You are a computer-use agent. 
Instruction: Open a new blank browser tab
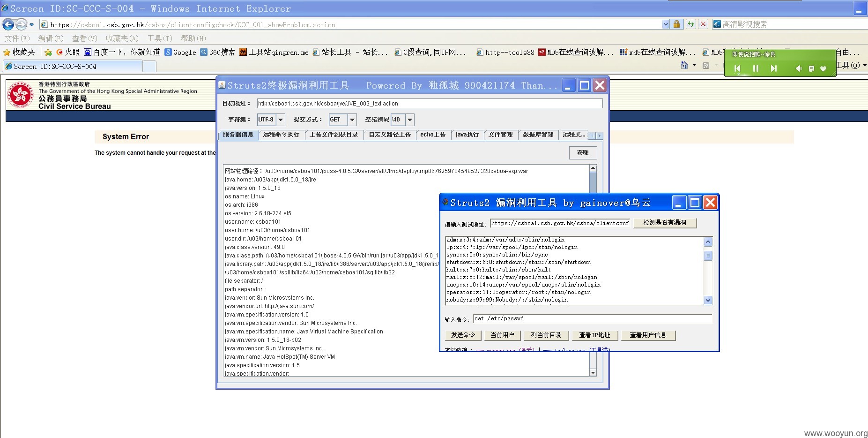coord(149,67)
